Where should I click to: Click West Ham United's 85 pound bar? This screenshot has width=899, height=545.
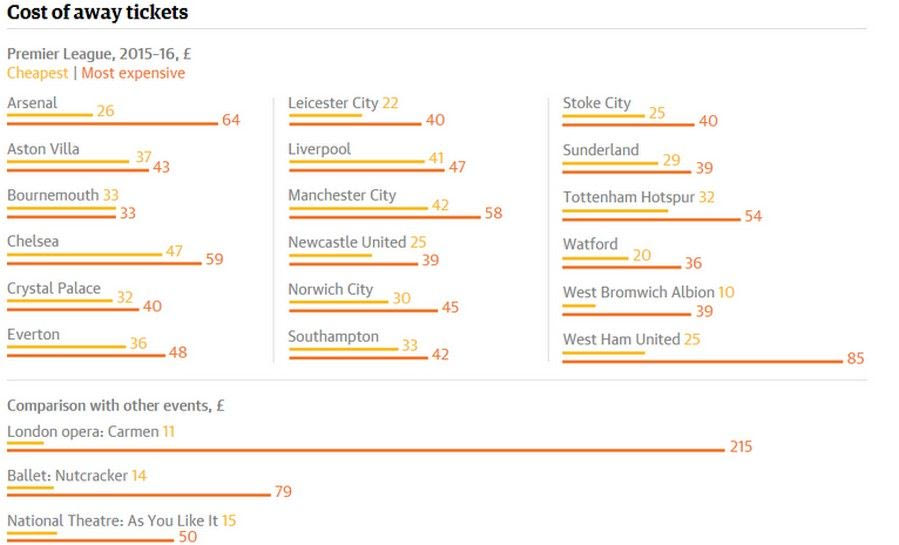[x=702, y=360]
